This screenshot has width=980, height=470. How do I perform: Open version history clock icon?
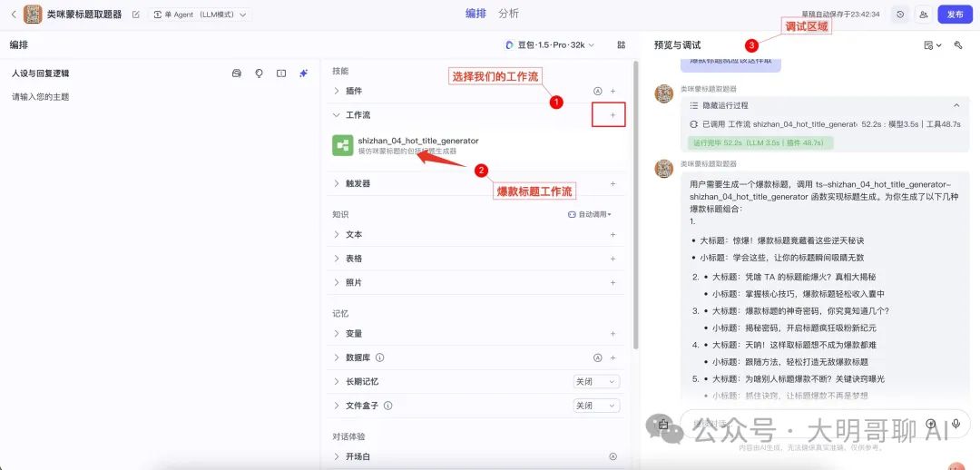click(x=900, y=15)
